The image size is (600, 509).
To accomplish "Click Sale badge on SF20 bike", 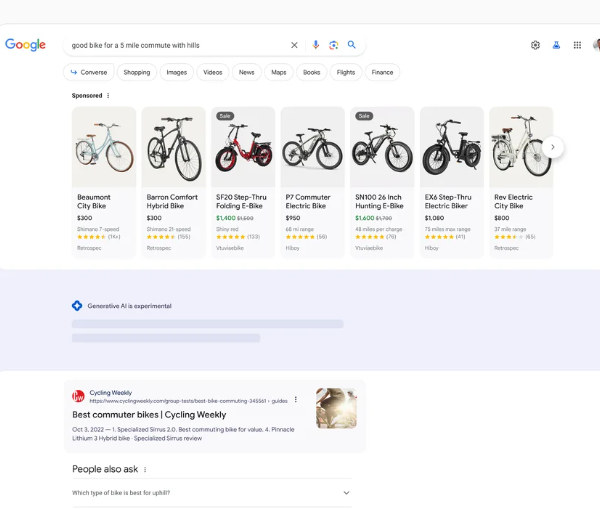I will pyautogui.click(x=225, y=116).
